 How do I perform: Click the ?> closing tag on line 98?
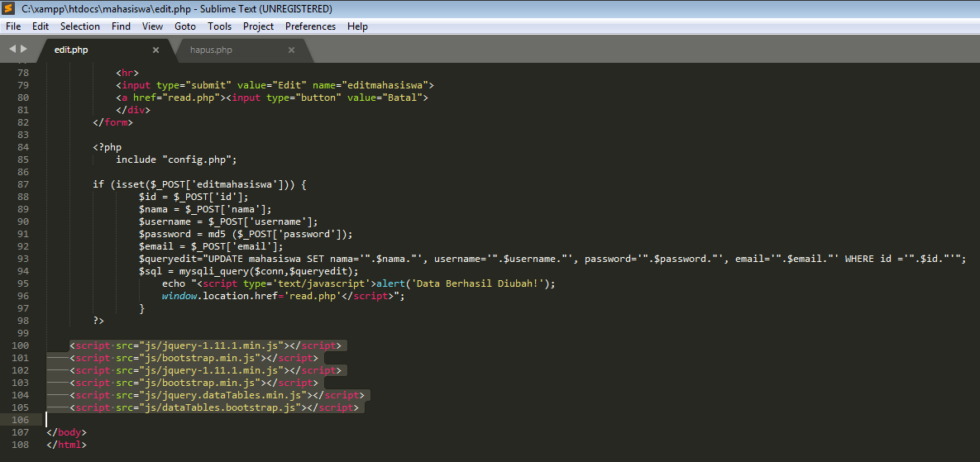click(x=98, y=321)
